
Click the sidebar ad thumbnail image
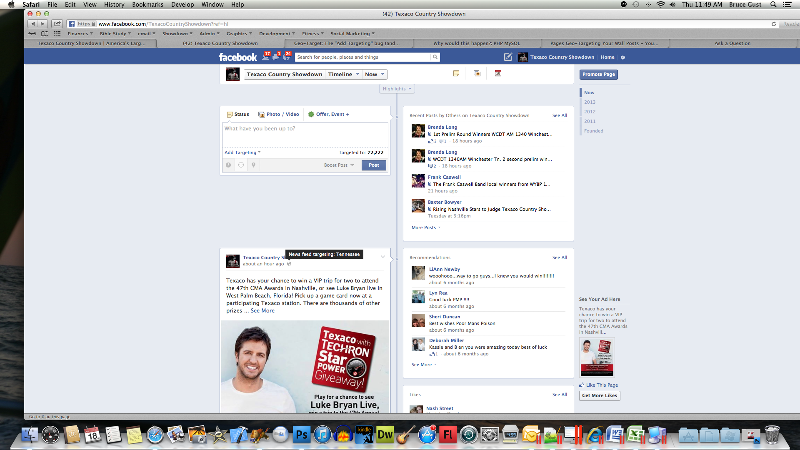point(596,357)
